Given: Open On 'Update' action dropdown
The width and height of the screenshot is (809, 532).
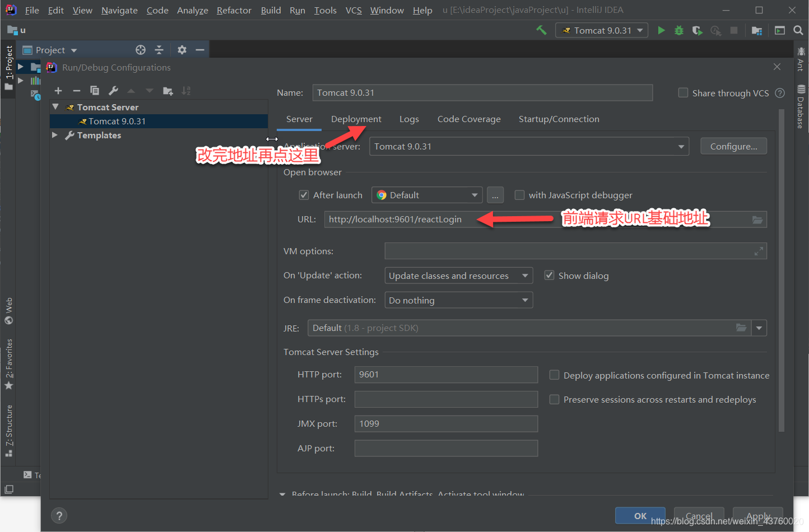Looking at the screenshot, I should [458, 276].
